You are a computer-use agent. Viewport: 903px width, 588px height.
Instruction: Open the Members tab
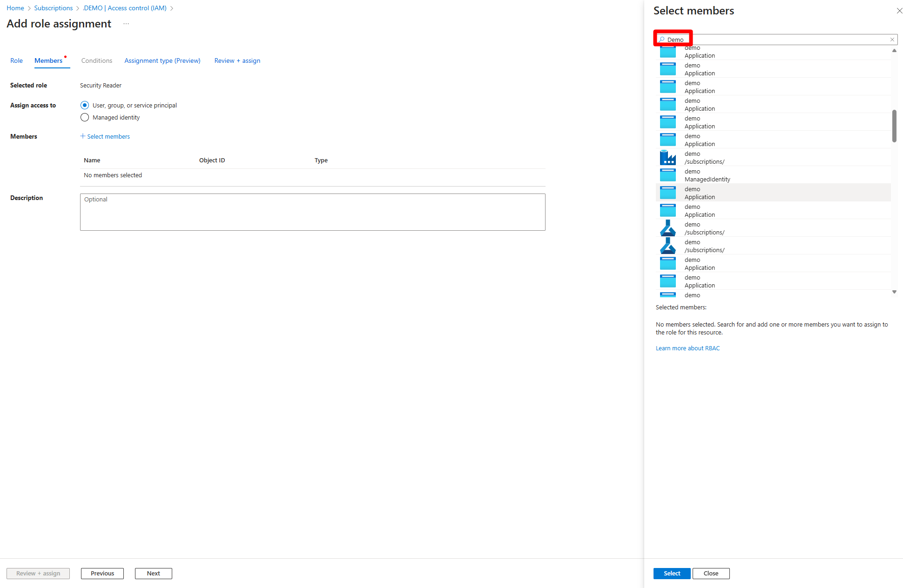(48, 60)
